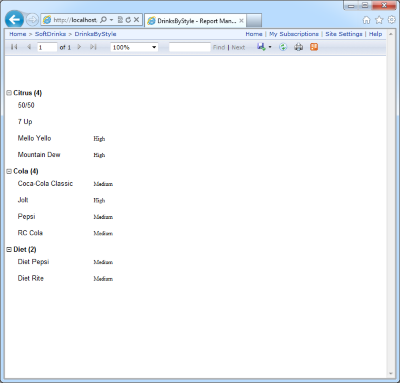The height and width of the screenshot is (383, 400).
Task: Open My Subscriptions link
Action: pos(294,34)
